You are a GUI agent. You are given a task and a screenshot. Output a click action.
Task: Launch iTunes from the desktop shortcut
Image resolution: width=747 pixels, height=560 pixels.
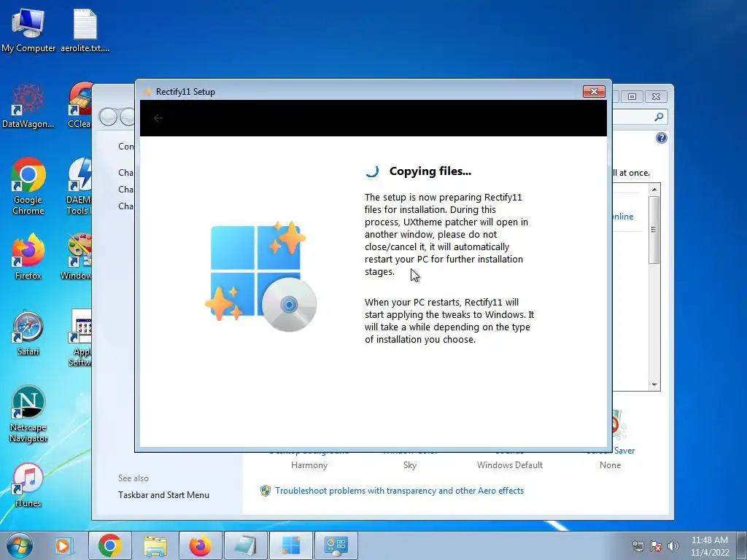pos(28,485)
